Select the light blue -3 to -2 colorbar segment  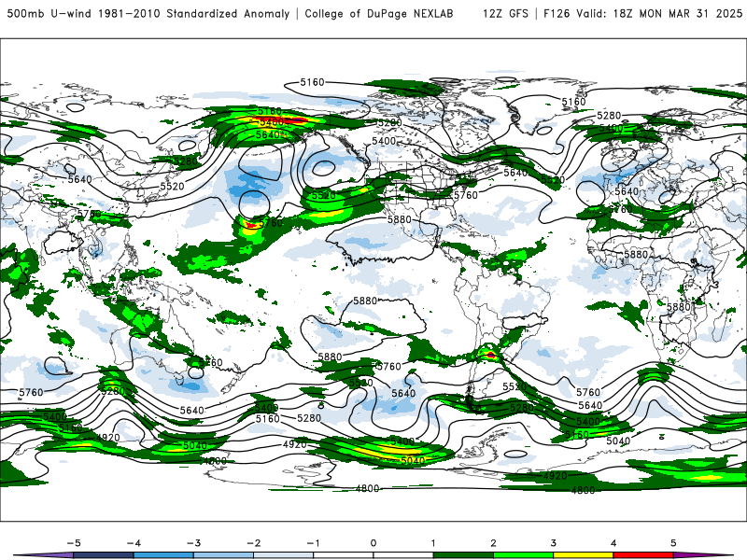pyautogui.click(x=223, y=555)
